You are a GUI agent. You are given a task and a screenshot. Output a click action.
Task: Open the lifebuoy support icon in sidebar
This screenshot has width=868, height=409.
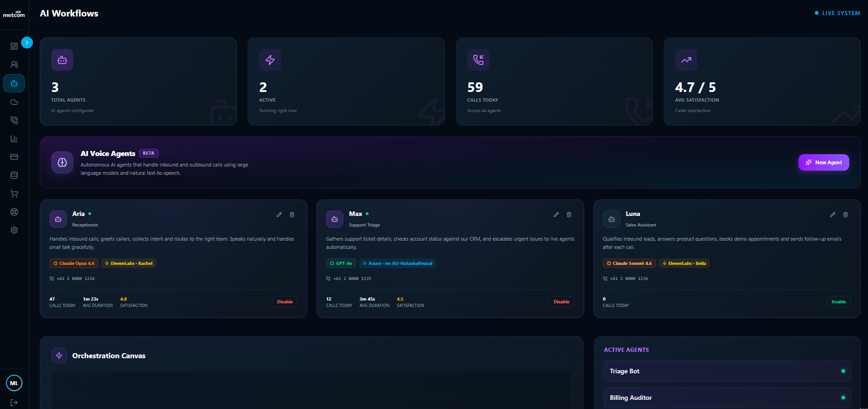14,212
